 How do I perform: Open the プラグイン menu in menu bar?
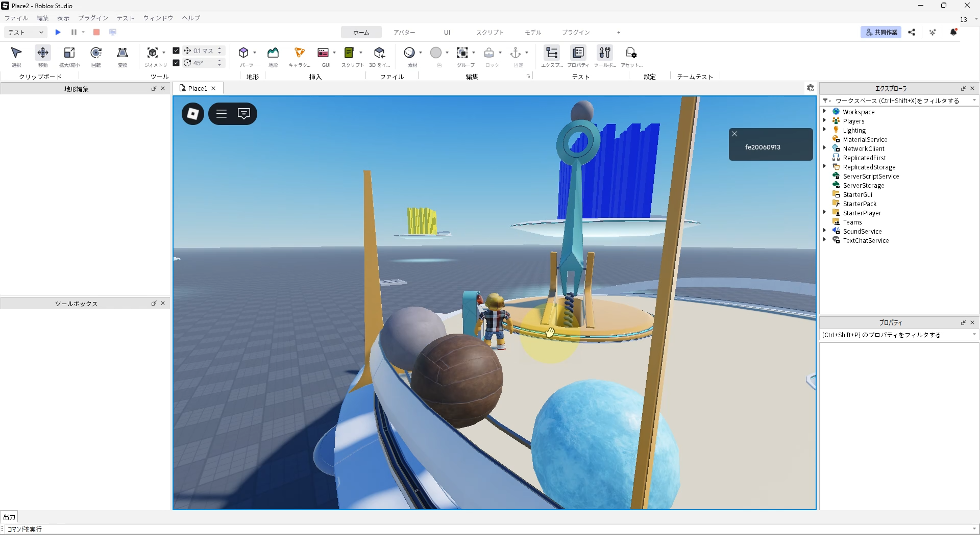pyautogui.click(x=93, y=18)
